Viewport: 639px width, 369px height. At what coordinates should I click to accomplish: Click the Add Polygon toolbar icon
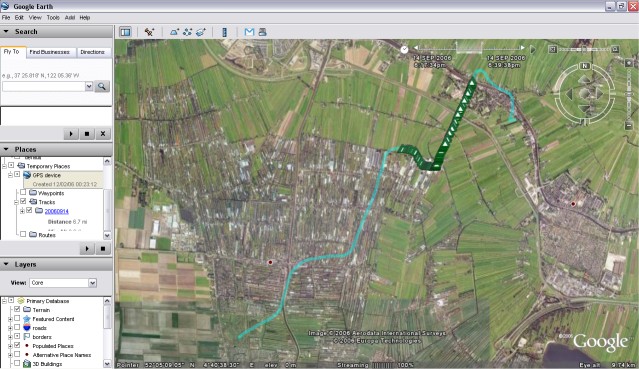click(174, 32)
